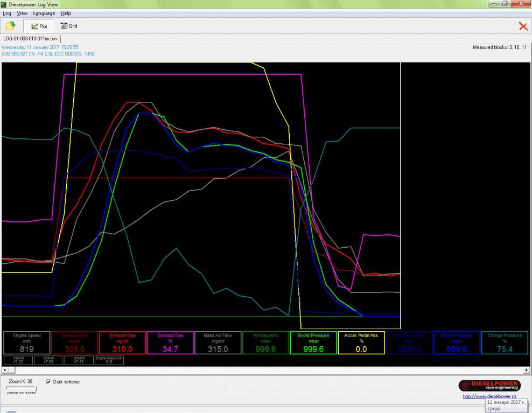
Task: Toggle the green Boost Pressure legend box
Action: 313,342
